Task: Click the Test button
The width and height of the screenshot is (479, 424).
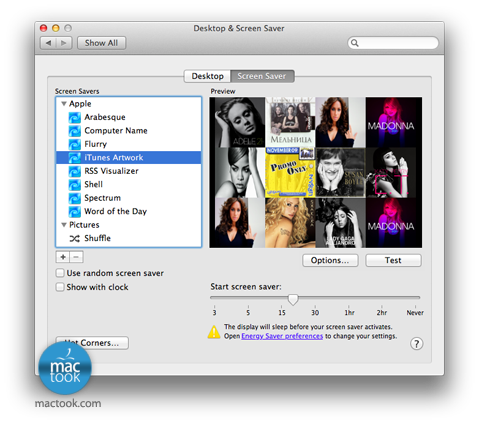Action: (x=393, y=260)
